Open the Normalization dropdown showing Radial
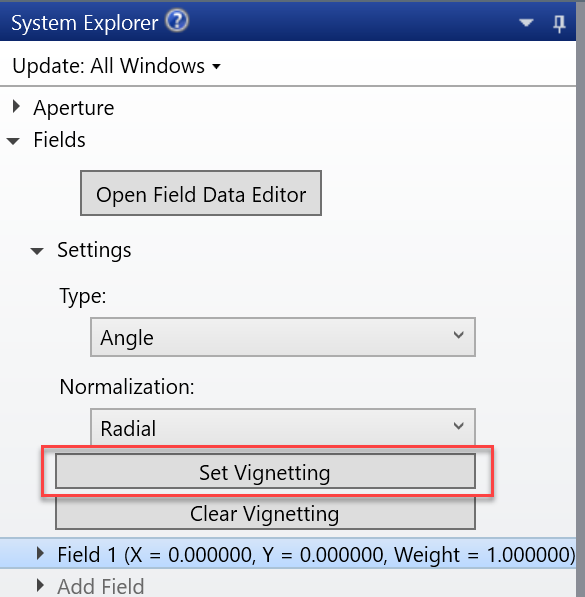This screenshot has height=597, width=585. click(x=283, y=427)
